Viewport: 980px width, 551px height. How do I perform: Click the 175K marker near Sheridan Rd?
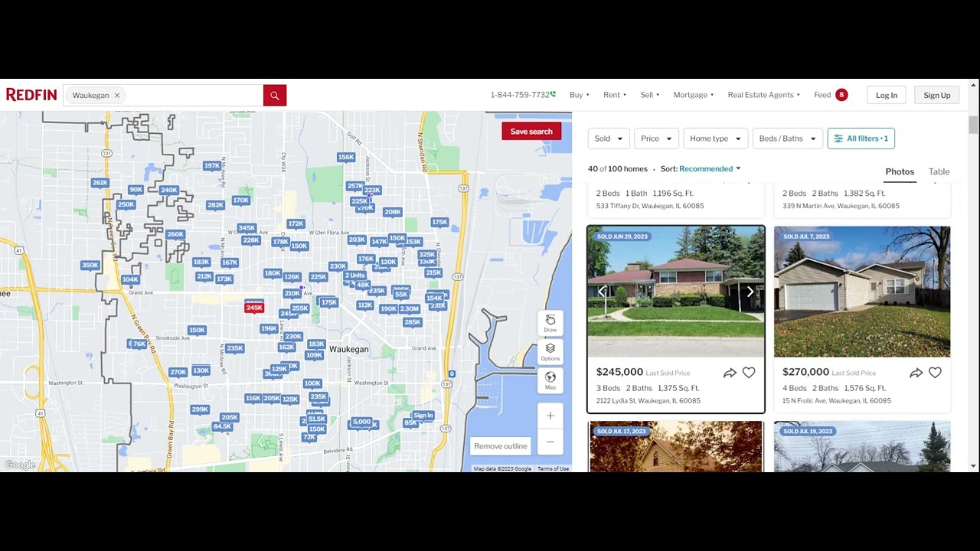439,223
